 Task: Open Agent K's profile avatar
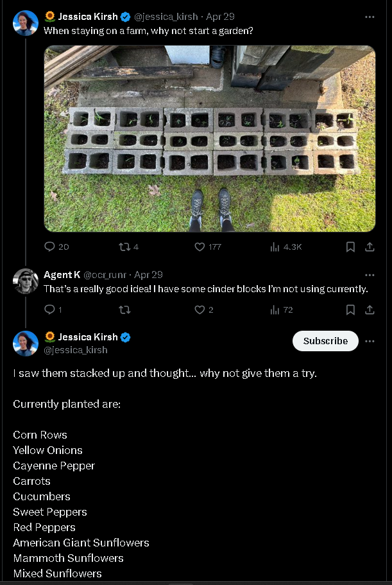[26, 281]
